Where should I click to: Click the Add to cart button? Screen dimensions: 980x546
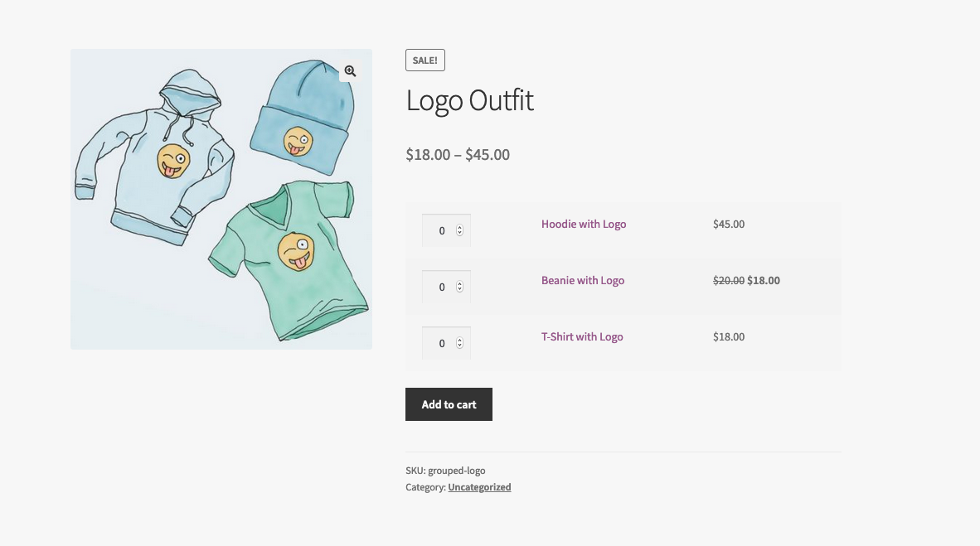(449, 404)
